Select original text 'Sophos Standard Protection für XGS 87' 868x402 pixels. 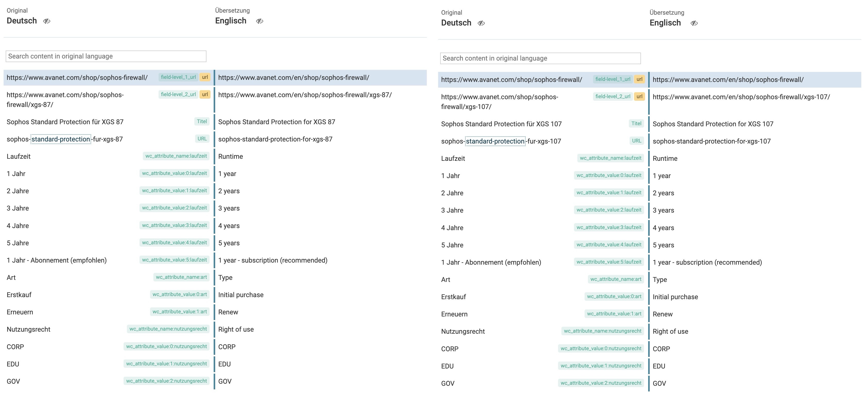point(65,122)
